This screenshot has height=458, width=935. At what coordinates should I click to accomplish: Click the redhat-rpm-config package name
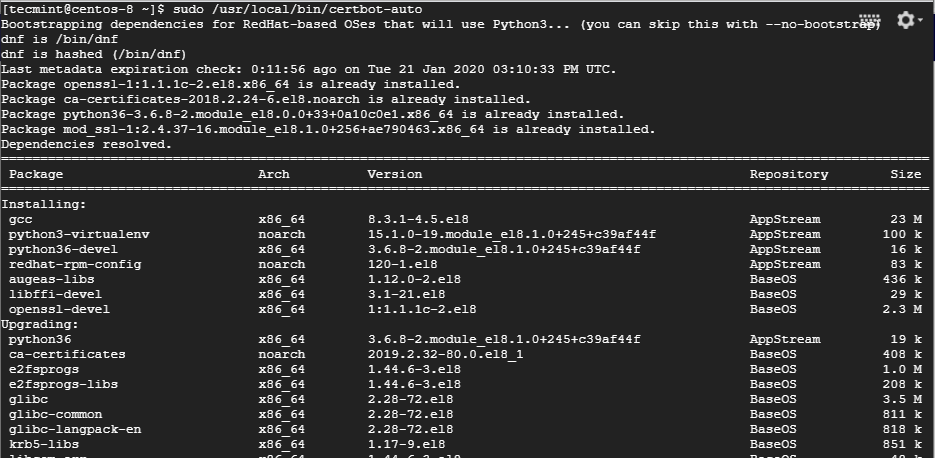[75, 264]
